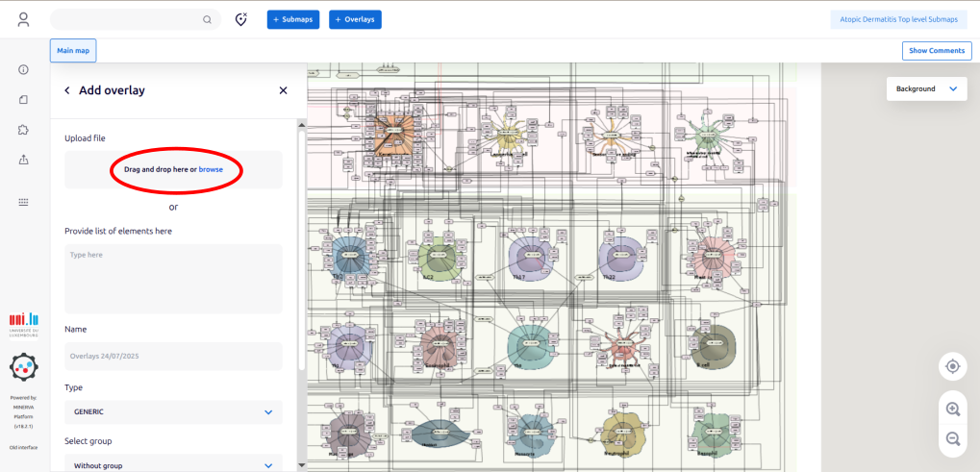Open the plugins puzzle piece icon
This screenshot has width=980, height=472.
(x=23, y=129)
